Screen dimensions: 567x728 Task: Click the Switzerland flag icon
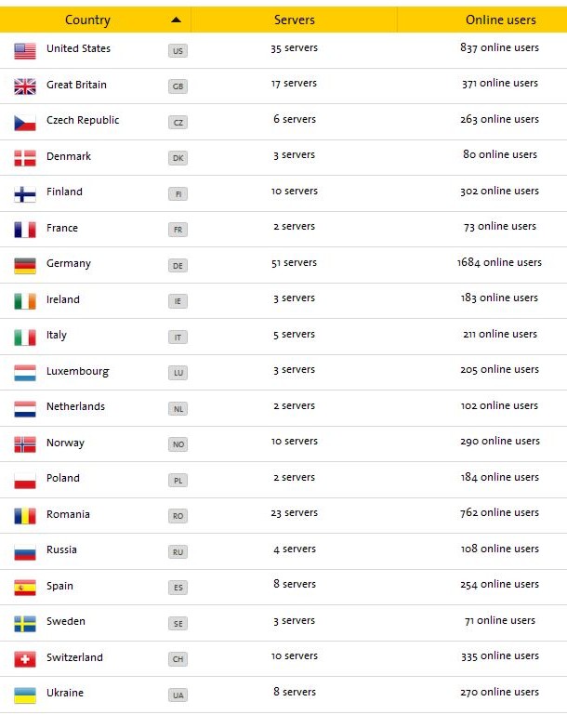[25, 659]
